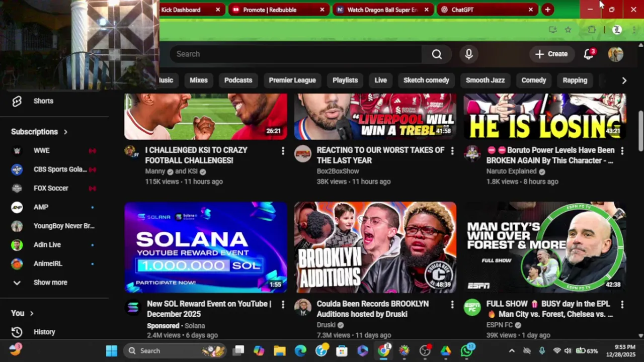Play the Brooklyn Auditions thumbnail
644x362 pixels.
pos(375,247)
